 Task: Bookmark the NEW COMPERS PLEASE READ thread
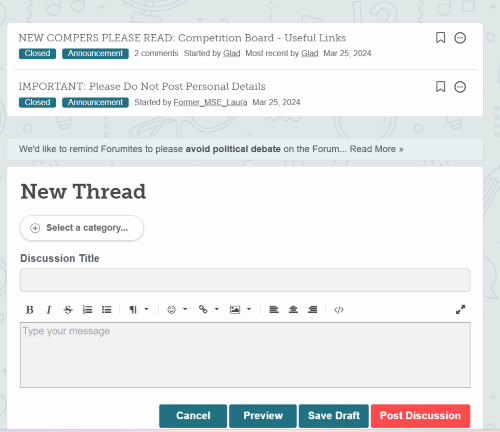[441, 38]
